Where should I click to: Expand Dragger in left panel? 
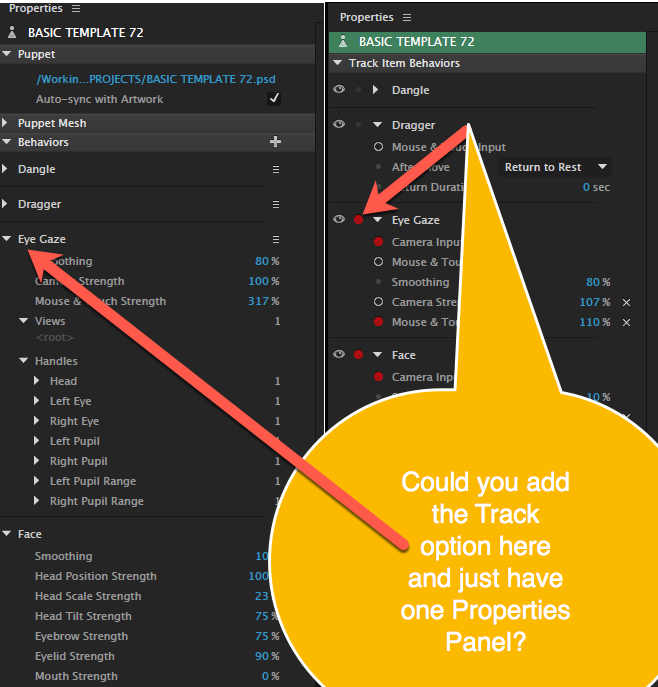tap(5, 204)
